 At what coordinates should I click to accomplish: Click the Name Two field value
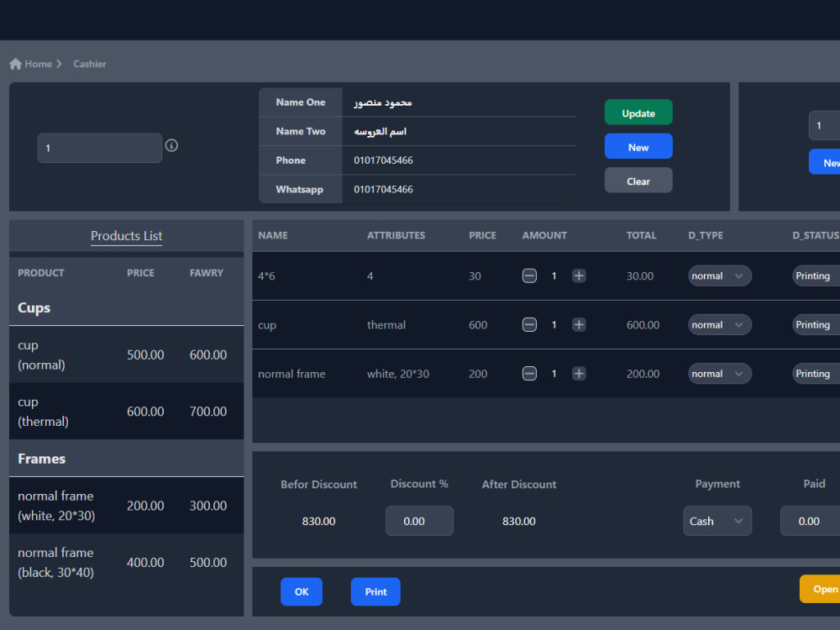point(381,131)
